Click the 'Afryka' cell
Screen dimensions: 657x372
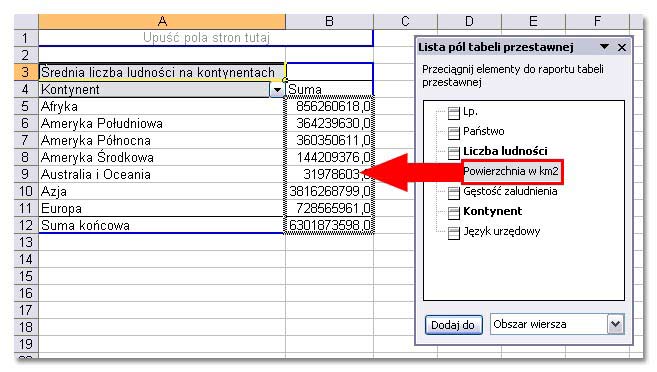click(x=162, y=106)
